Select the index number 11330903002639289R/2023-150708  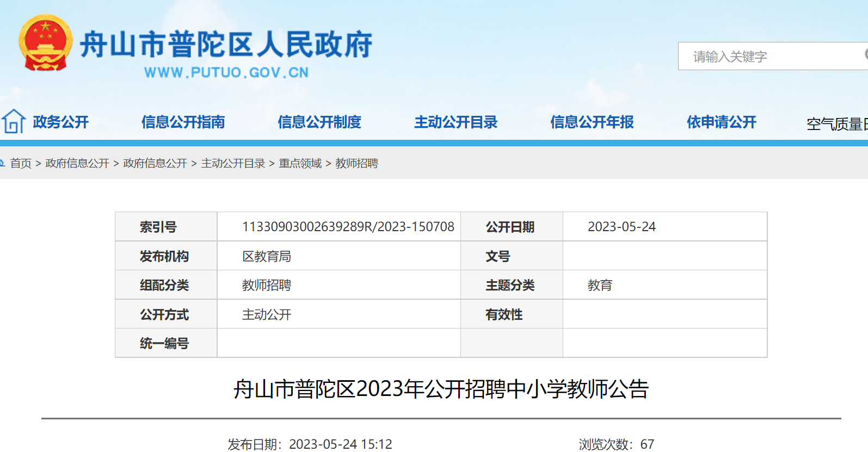click(348, 227)
